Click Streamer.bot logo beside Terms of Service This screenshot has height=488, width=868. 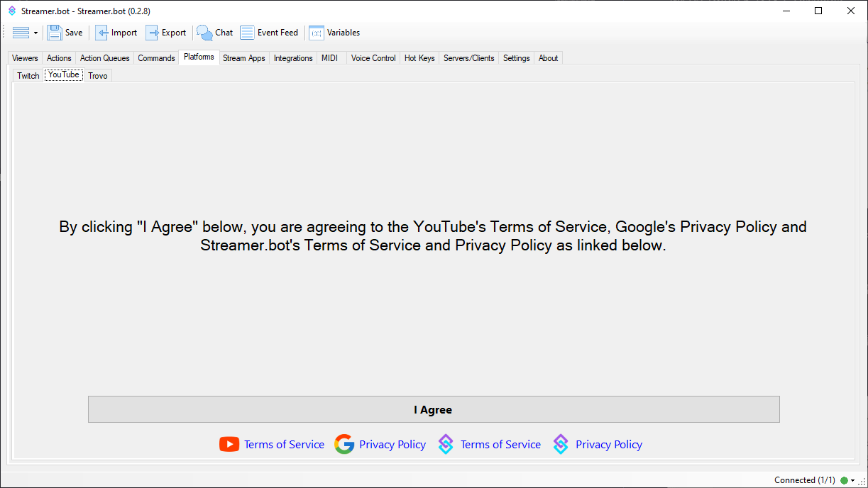point(446,445)
